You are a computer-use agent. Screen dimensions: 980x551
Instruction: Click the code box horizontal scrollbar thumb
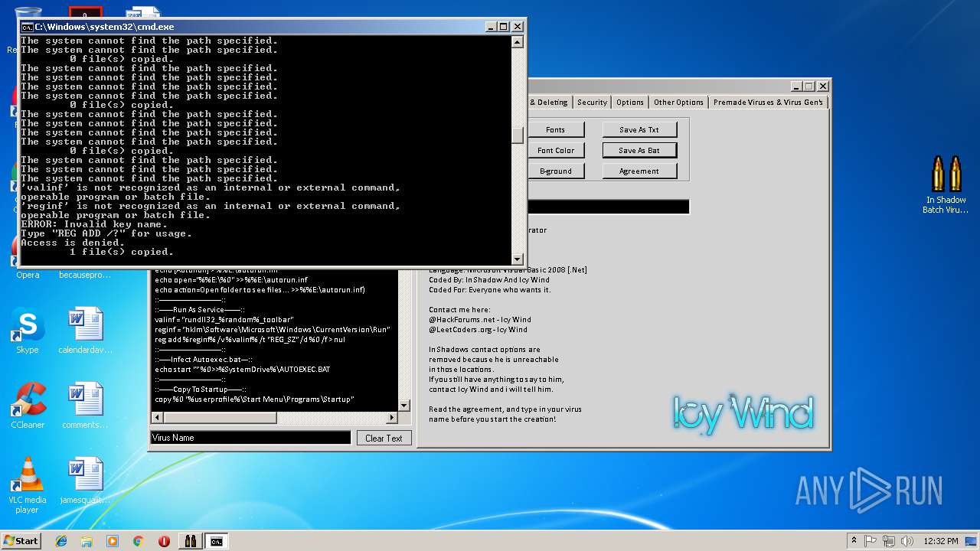click(x=220, y=418)
